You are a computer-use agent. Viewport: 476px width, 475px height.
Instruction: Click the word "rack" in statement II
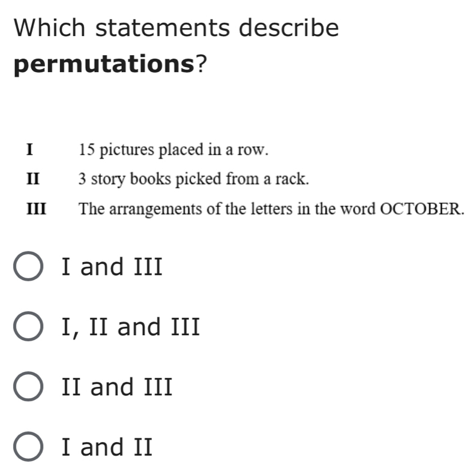click(x=295, y=179)
